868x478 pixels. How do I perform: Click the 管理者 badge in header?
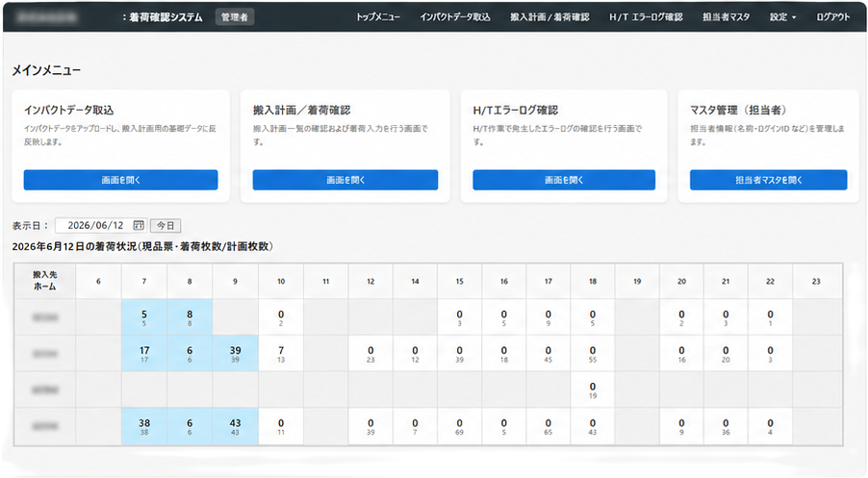(235, 17)
